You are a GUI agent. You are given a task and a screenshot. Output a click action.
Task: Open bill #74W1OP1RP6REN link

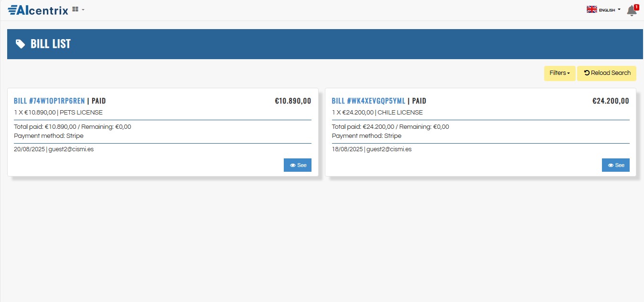49,101
